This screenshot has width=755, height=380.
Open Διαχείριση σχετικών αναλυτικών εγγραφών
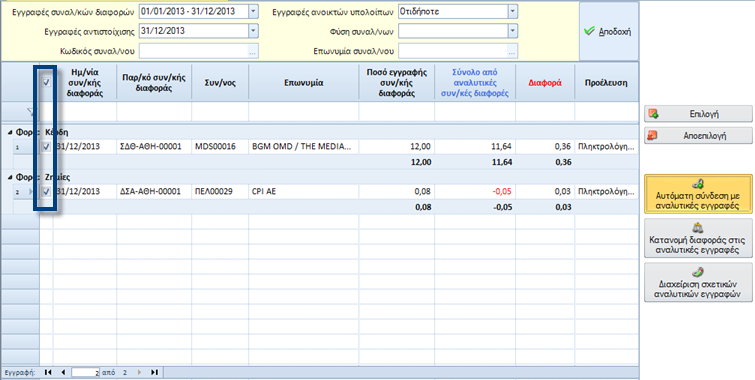pos(698,283)
